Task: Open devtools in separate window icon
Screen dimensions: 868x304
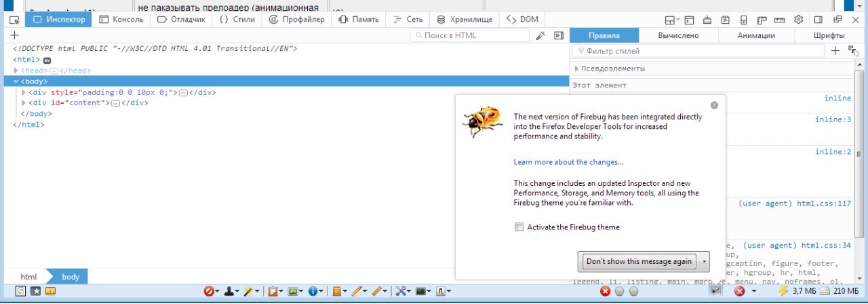Action: (x=836, y=20)
